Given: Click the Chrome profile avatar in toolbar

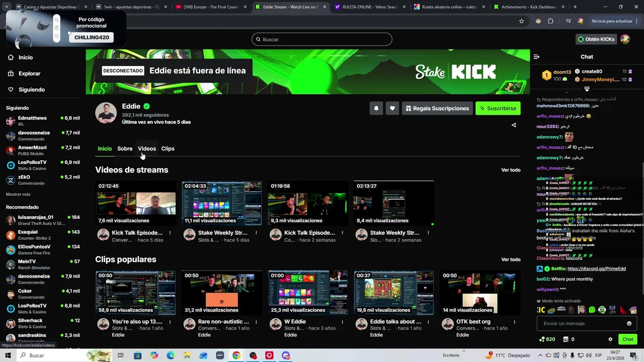Looking at the screenshot, I should (x=581, y=21).
